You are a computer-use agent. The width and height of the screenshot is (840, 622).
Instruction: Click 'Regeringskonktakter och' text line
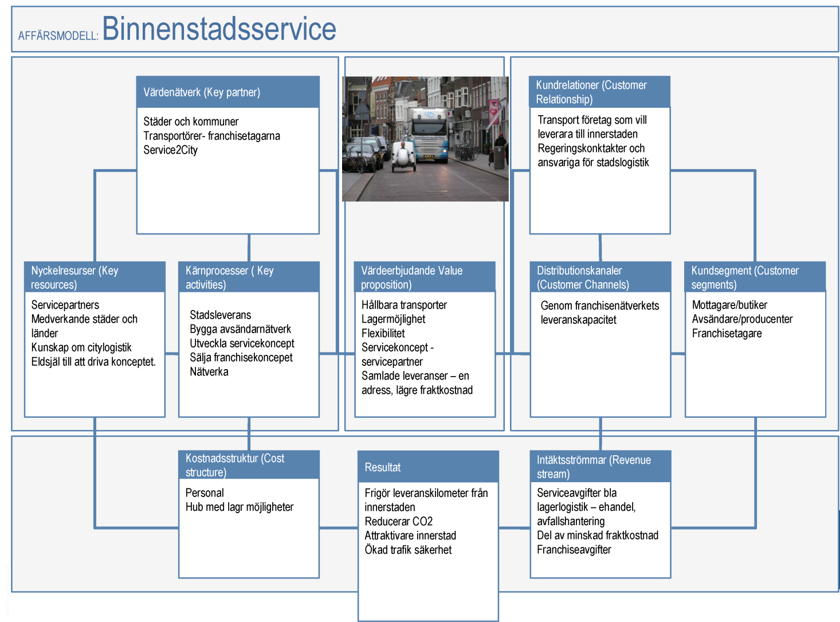point(591,148)
